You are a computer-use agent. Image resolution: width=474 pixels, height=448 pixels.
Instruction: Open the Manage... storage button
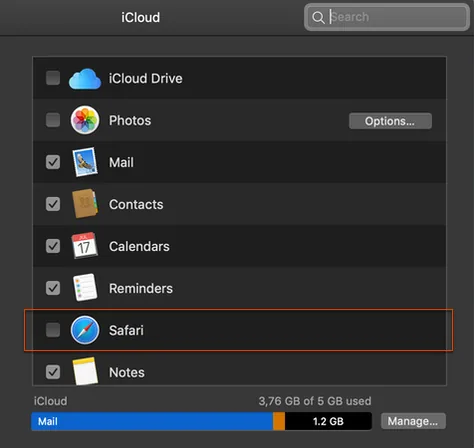(x=413, y=421)
